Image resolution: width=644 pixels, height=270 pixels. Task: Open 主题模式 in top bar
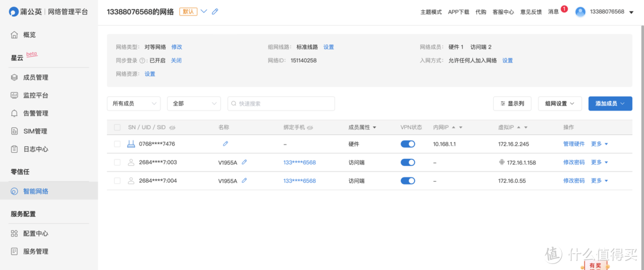click(431, 12)
